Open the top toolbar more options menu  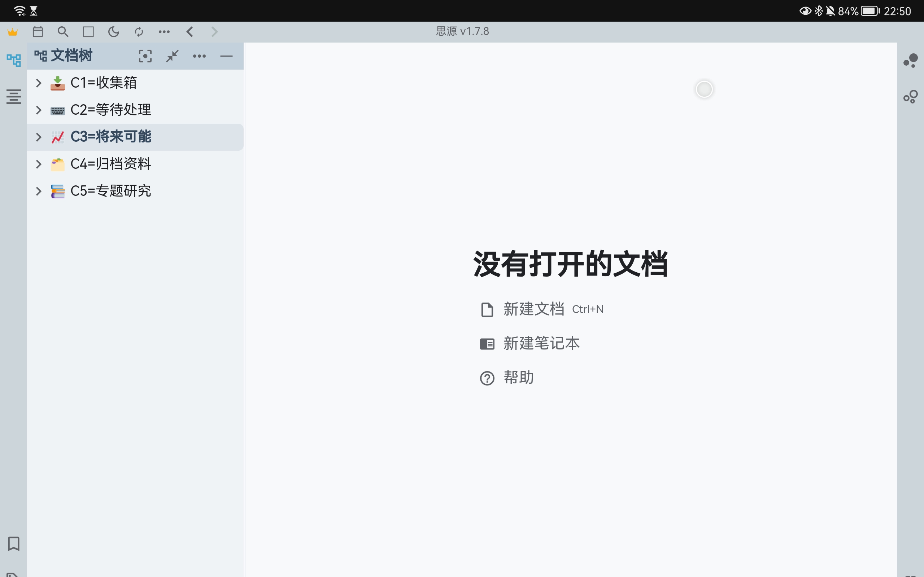point(164,32)
